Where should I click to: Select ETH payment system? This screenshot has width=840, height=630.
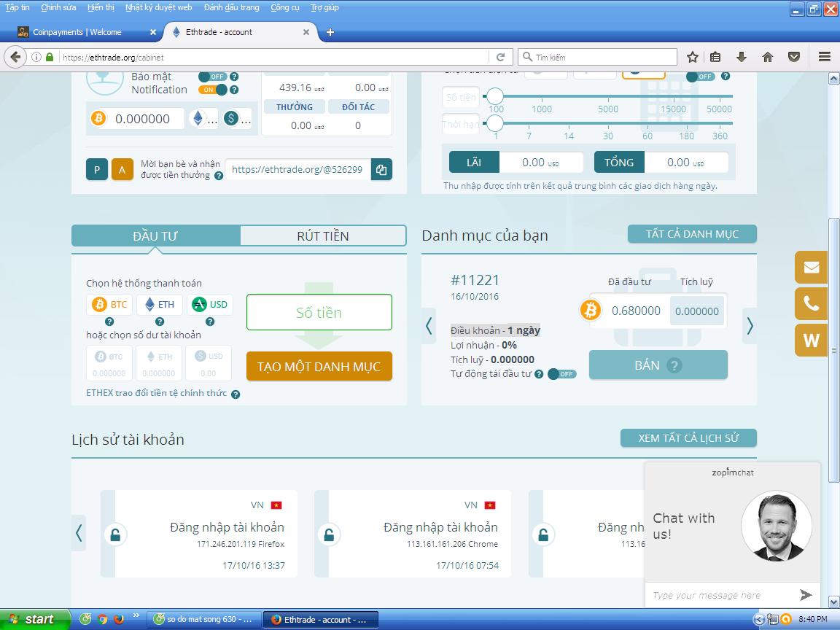pos(160,305)
